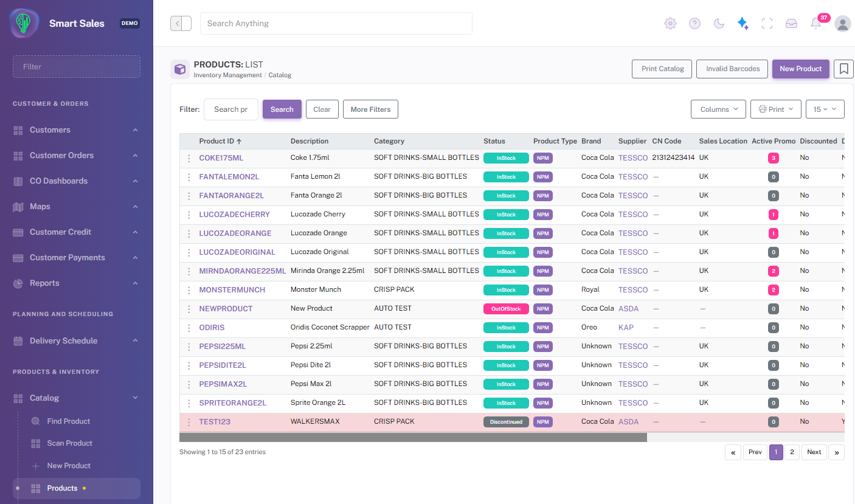
Task: Open row actions menu for SPRITEORANGE2L
Action: (189, 403)
